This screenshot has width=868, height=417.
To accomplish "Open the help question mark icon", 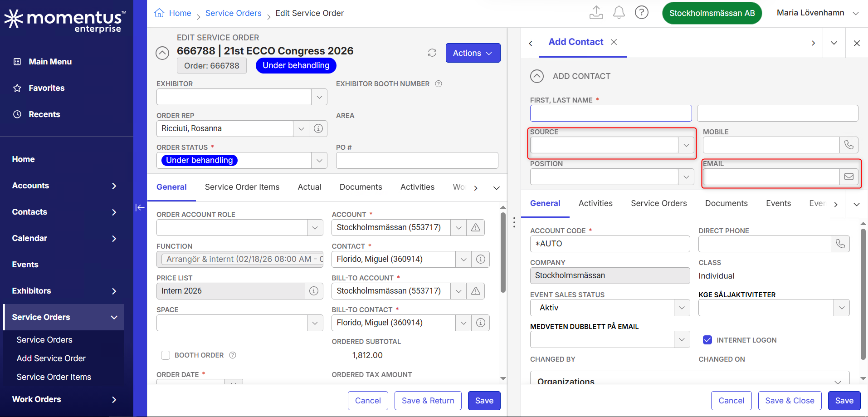I will tap(641, 13).
